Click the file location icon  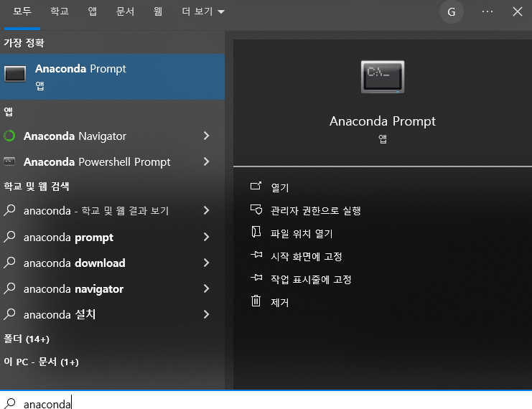256,232
